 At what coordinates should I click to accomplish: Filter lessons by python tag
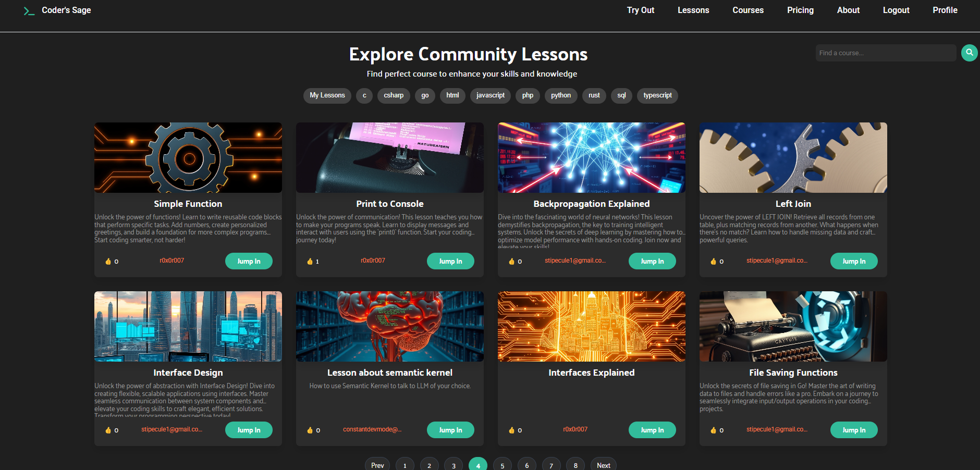tap(561, 95)
